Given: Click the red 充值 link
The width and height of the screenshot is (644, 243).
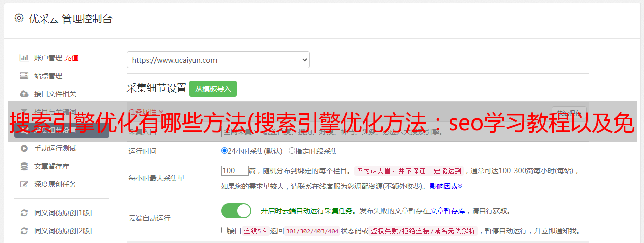Looking at the screenshot, I should coord(71,58).
